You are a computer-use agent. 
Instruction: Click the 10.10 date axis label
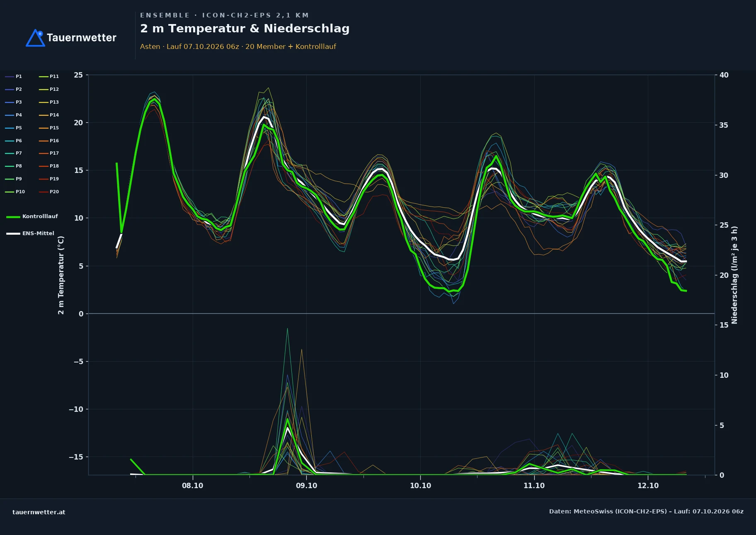[x=420, y=486]
